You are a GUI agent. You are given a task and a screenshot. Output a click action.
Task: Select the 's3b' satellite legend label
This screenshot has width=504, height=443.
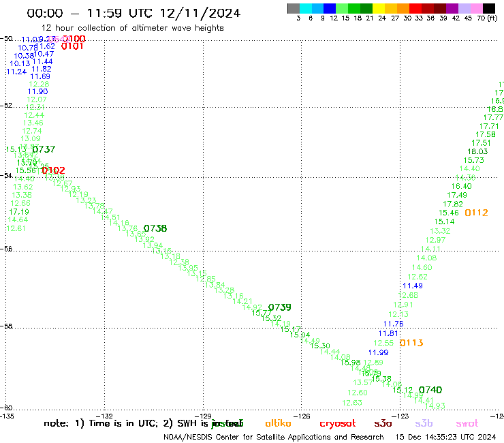424,423
